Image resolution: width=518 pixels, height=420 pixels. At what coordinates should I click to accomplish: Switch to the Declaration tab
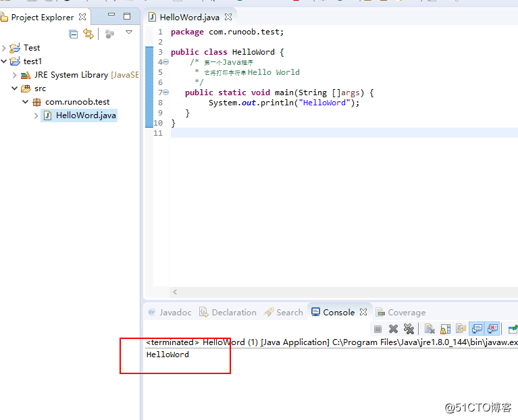tap(228, 313)
